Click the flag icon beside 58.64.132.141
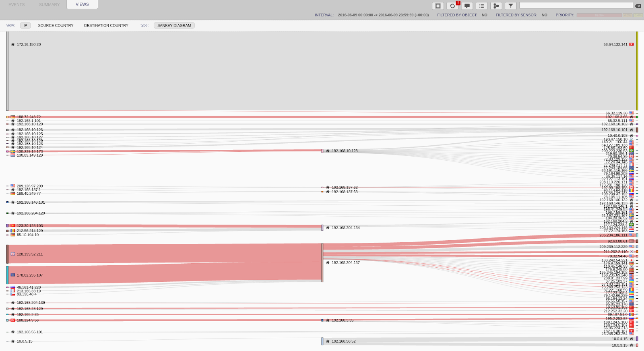644x351 pixels. click(632, 44)
